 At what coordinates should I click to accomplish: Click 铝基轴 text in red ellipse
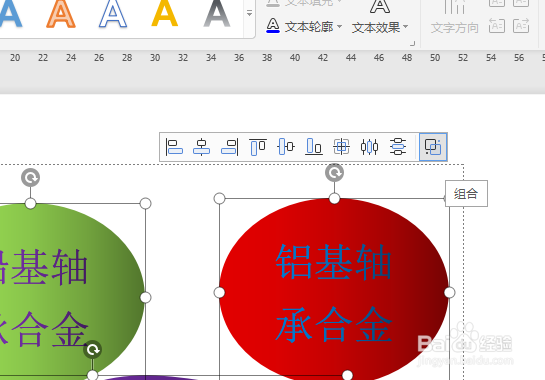[334, 262]
